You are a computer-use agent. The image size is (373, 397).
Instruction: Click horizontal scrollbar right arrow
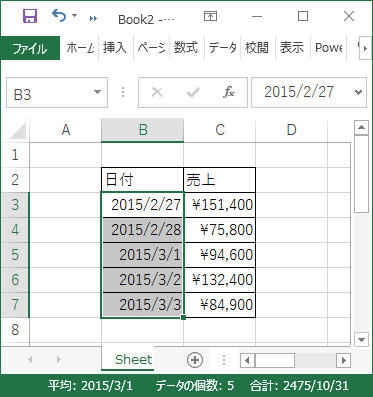pos(344,360)
